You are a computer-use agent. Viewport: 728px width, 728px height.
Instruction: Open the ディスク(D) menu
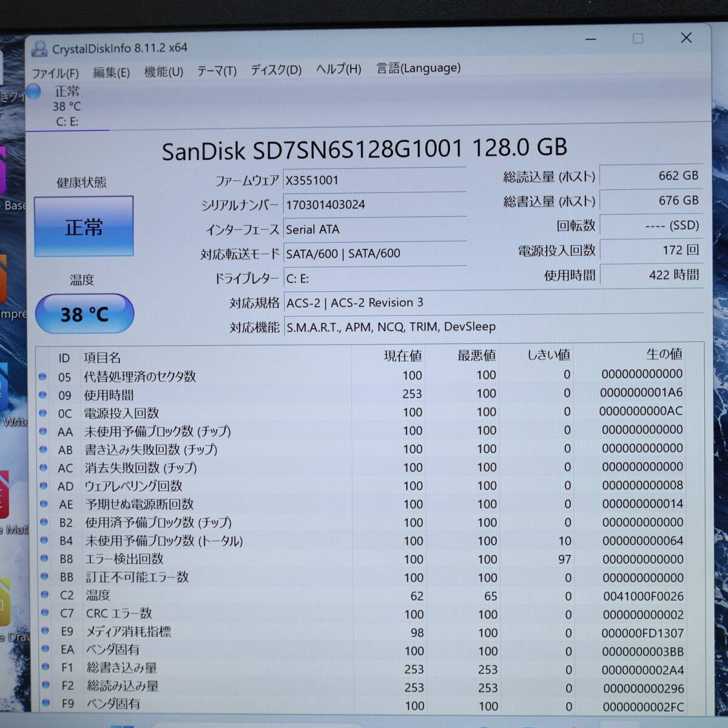click(x=276, y=70)
